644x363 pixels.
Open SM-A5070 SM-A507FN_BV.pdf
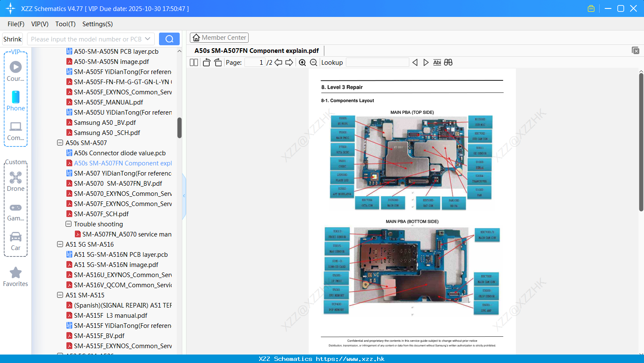[x=118, y=184]
